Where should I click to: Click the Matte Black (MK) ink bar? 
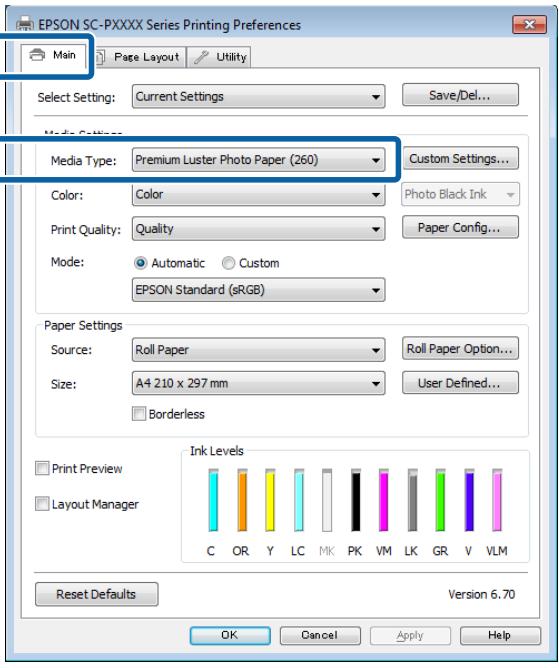click(x=327, y=500)
